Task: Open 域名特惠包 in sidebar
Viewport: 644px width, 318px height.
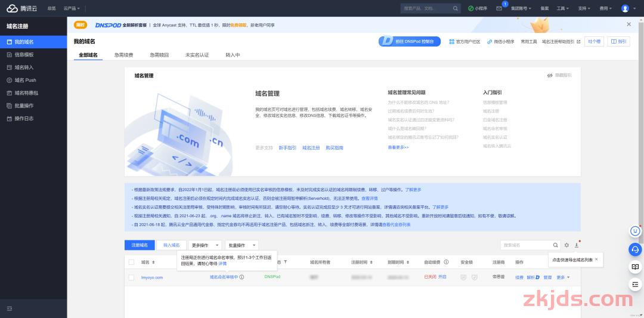Action: tap(33, 93)
